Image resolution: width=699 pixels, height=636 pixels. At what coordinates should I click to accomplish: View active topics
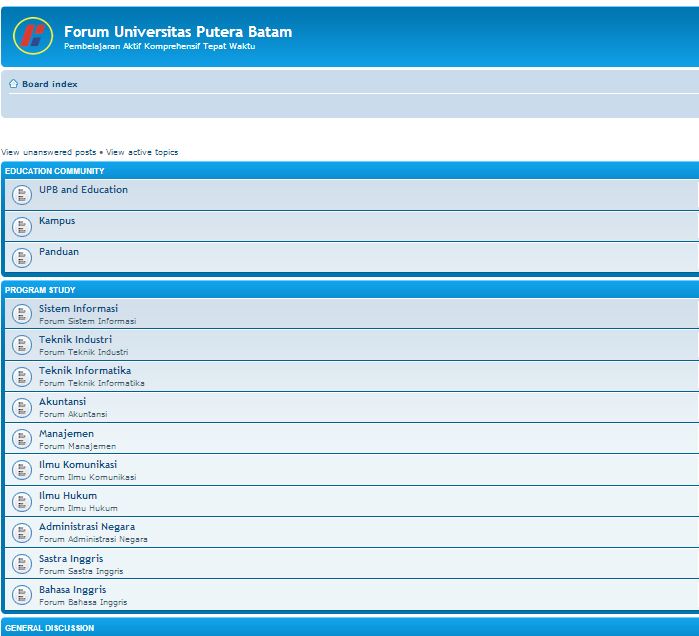tap(142, 152)
